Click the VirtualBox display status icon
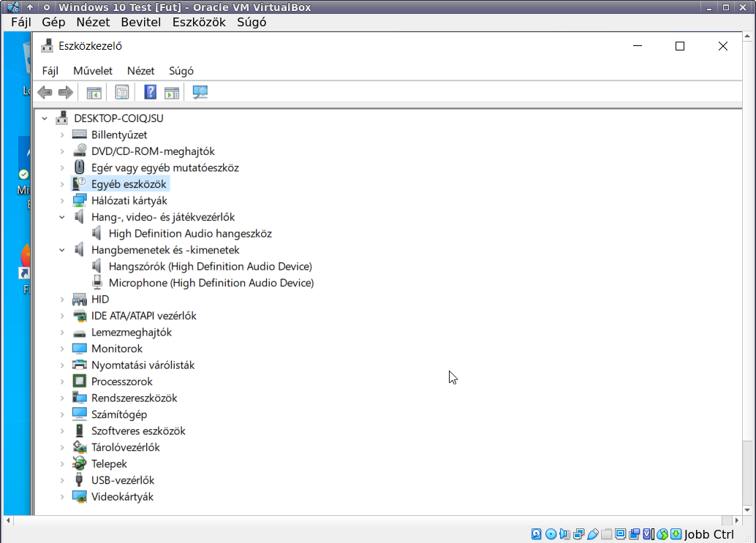 [x=621, y=533]
